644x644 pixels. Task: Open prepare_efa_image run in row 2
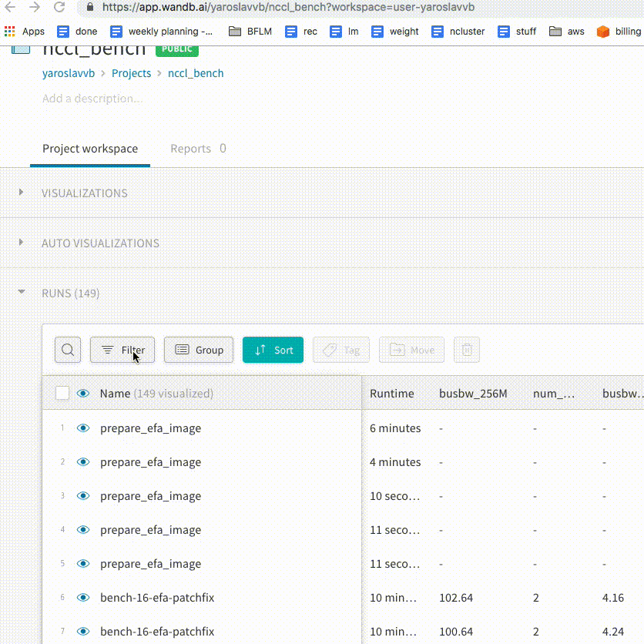[x=151, y=462]
